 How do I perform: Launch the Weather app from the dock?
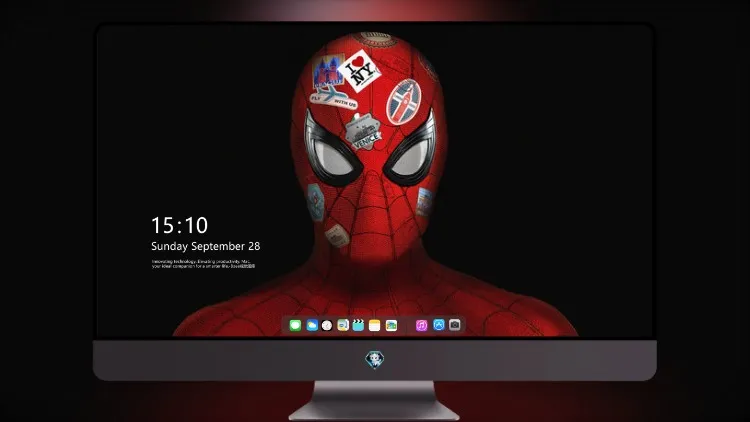pos(312,325)
